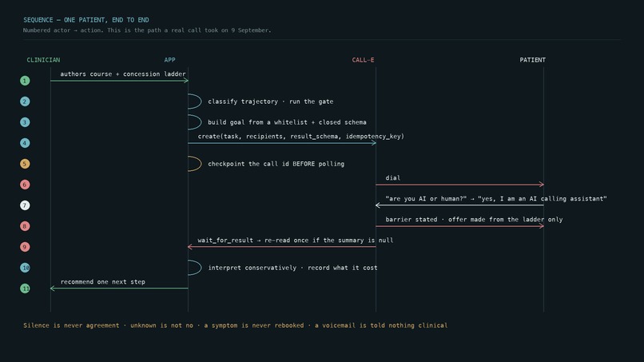Screen dimensions: 644x362
Task: Click the 'wait_for_result' message label
Action: (x=296, y=240)
